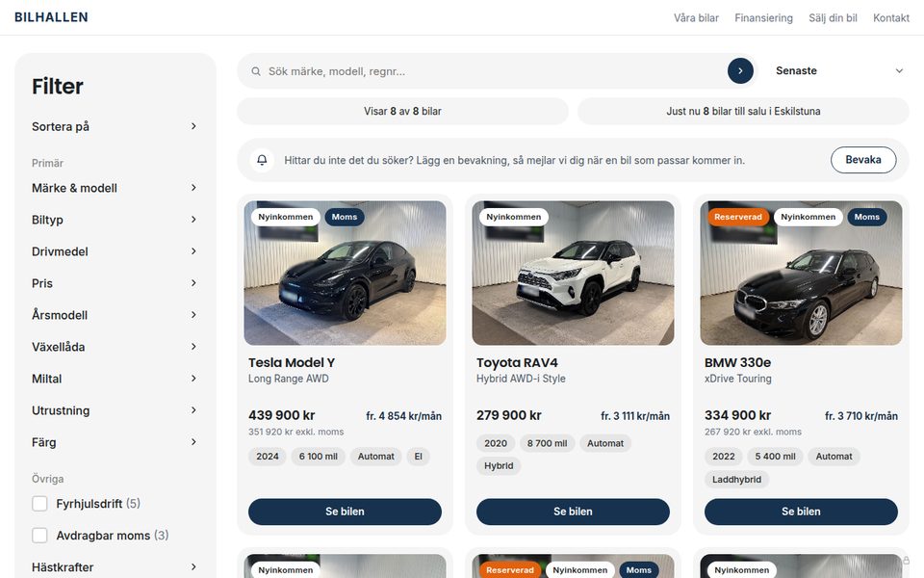Check the Avdragbar moms checkbox
Screen dimensions: 924x578
click(39, 536)
